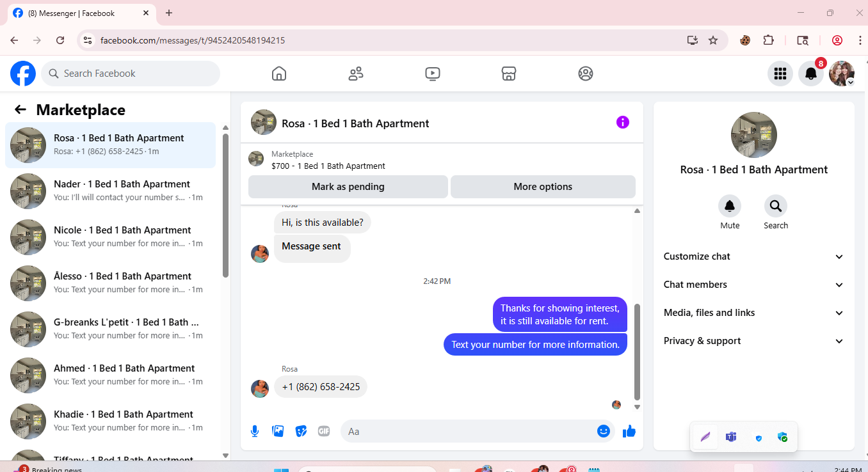Open the Facebook Home feed icon
The height and width of the screenshot is (472, 868).
pyautogui.click(x=279, y=74)
